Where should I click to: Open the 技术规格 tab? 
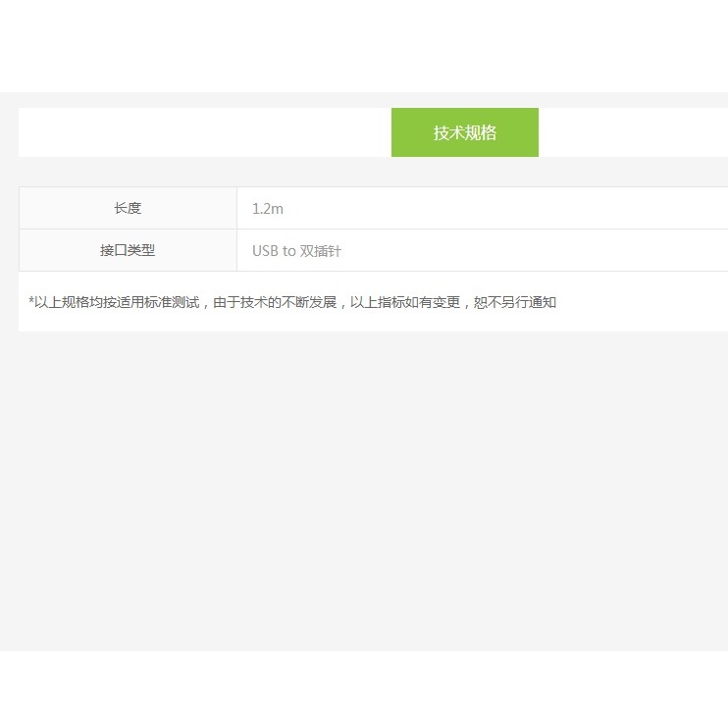pyautogui.click(x=465, y=132)
